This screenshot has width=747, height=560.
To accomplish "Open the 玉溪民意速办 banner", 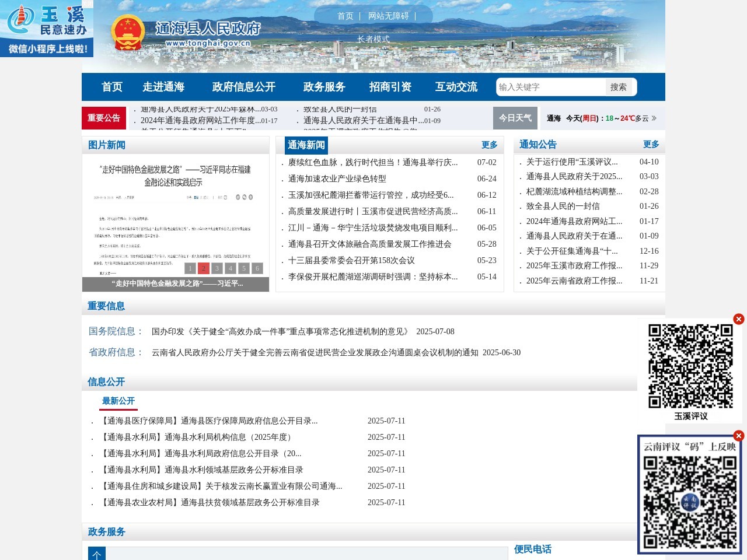I will (47, 29).
